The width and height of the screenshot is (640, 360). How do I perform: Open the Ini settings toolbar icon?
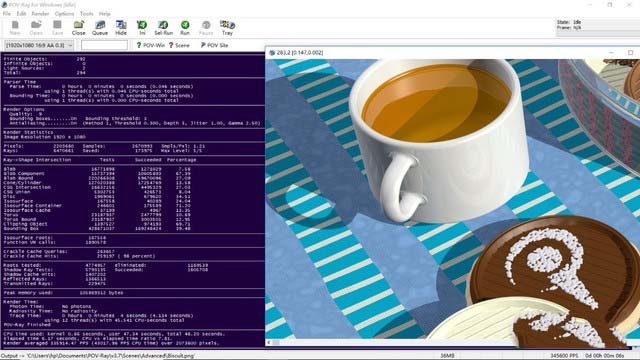[x=142, y=28]
